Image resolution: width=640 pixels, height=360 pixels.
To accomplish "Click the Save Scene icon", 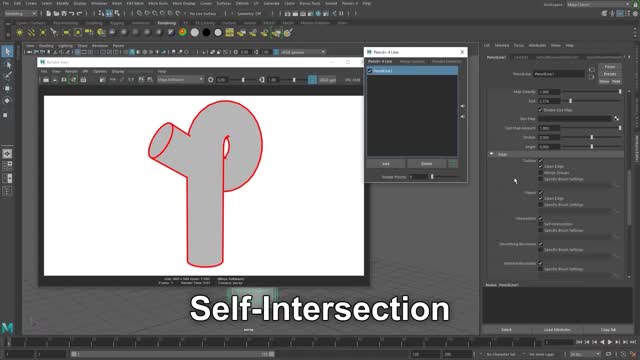I will [64, 13].
